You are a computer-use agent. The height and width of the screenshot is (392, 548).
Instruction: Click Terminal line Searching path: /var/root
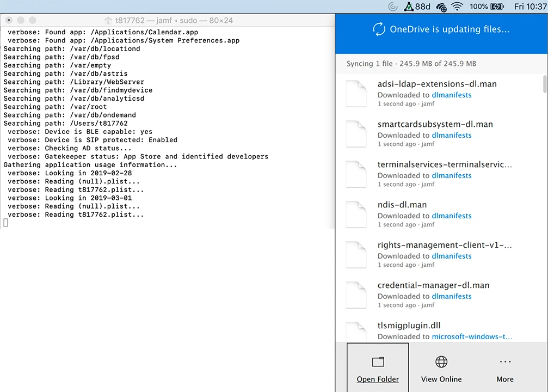coord(55,107)
